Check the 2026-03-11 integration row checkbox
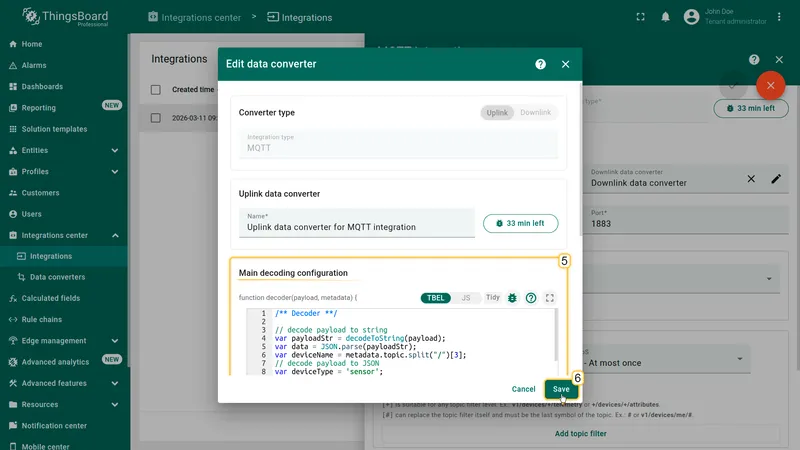The image size is (800, 450). [156, 118]
